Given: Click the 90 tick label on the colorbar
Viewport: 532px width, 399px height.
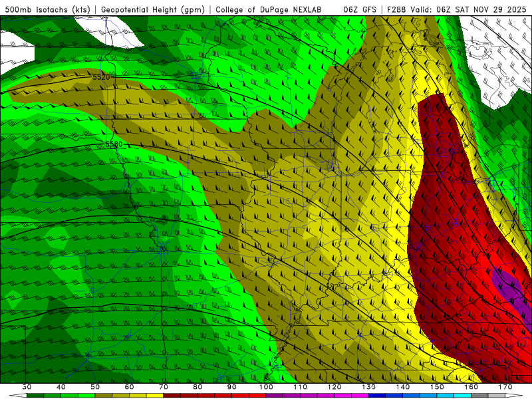Looking at the screenshot, I should click(231, 387).
